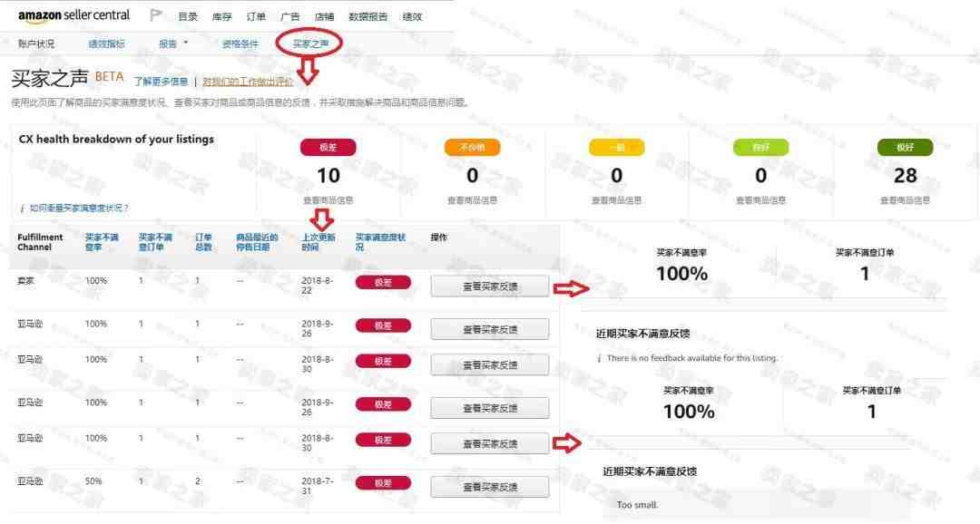Select the 2018-8-22 update date cell
This screenshot has height=524, width=980.
(318, 286)
